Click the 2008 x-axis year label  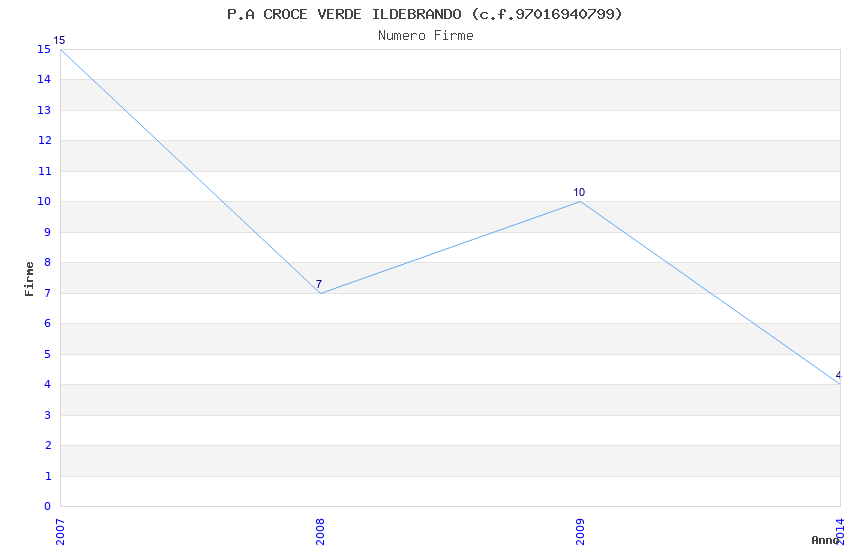point(320,532)
